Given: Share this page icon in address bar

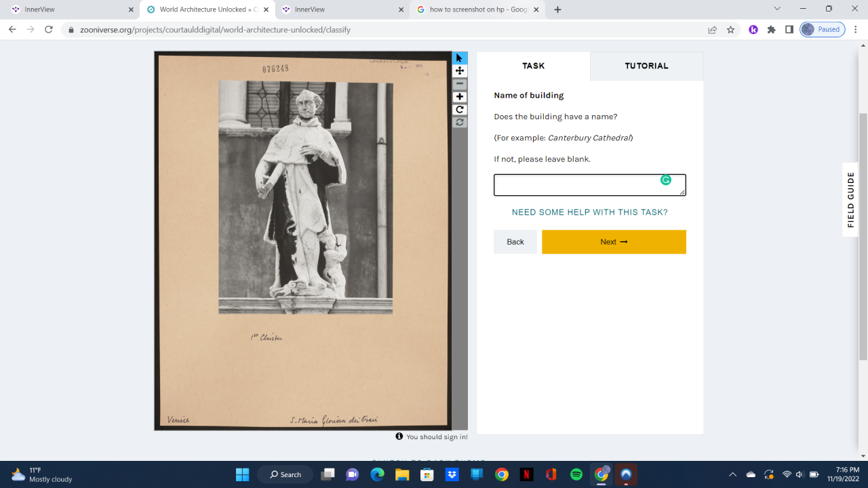Looking at the screenshot, I should click(713, 30).
